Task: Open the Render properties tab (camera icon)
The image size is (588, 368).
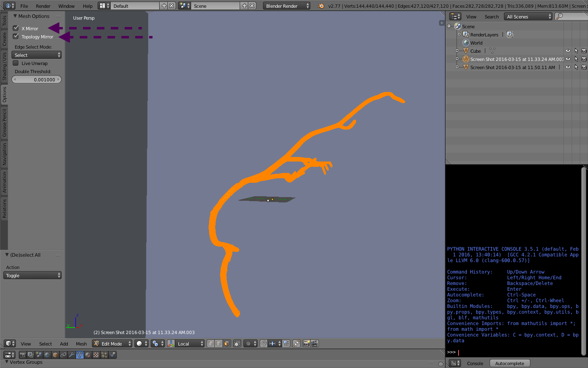Action: (22, 355)
